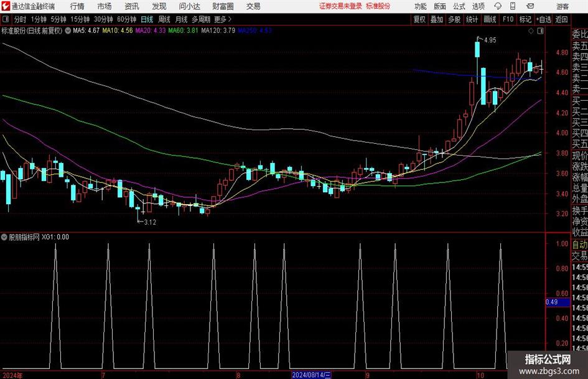Click the 现价 row in quote panel

(x=580, y=156)
